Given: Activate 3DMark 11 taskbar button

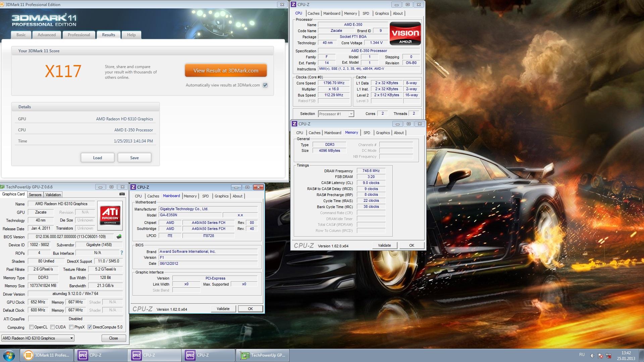Looking at the screenshot, I should (47, 355).
